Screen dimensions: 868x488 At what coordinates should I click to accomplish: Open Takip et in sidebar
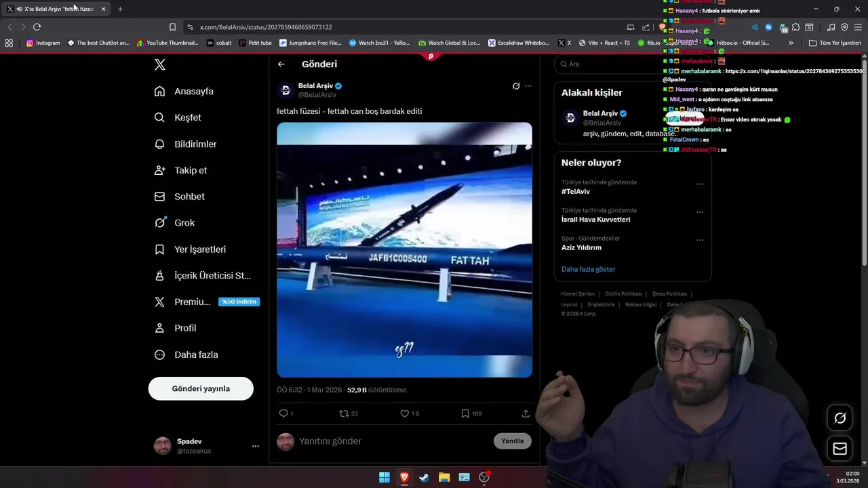180,170
